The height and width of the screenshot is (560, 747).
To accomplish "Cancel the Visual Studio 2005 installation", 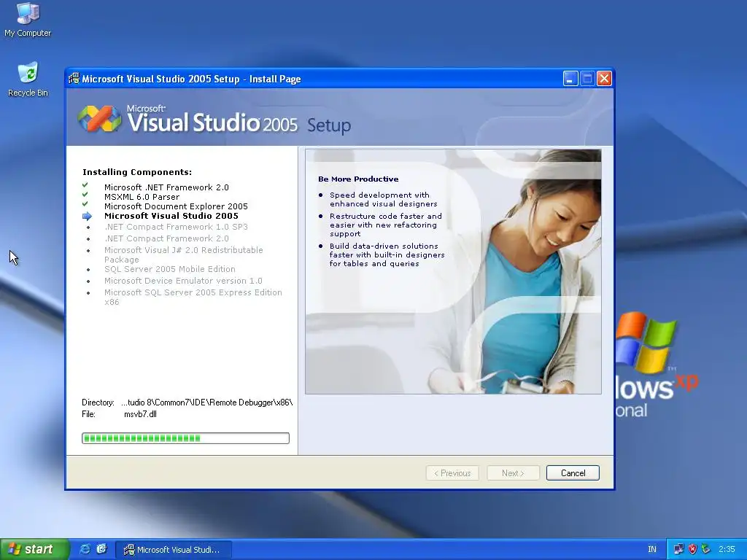I will click(573, 472).
